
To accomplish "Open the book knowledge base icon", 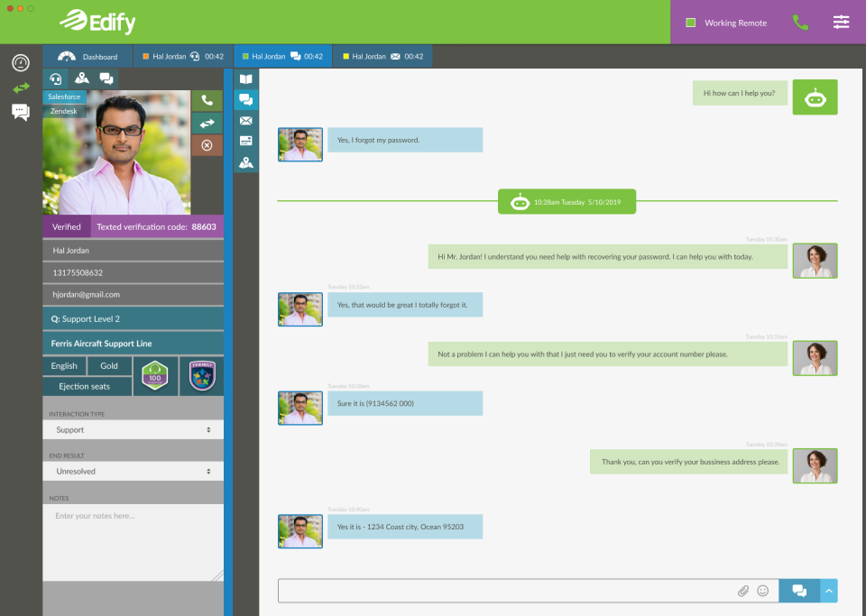I will [245, 79].
